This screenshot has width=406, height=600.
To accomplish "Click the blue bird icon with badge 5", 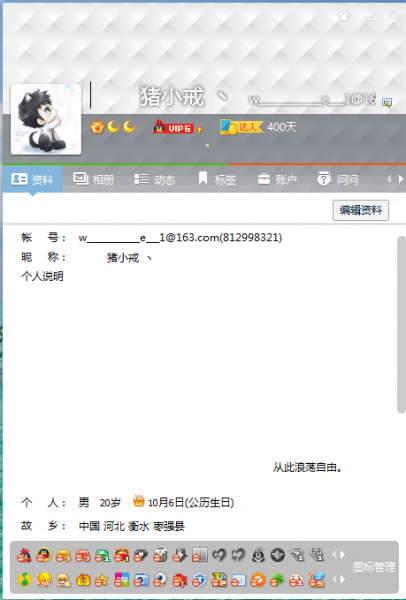I will (316, 580).
